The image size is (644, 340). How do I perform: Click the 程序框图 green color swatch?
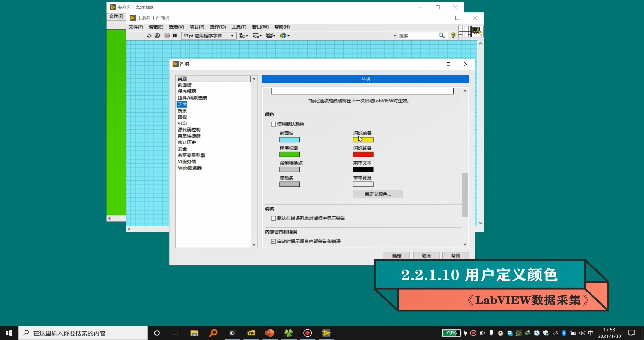point(290,155)
